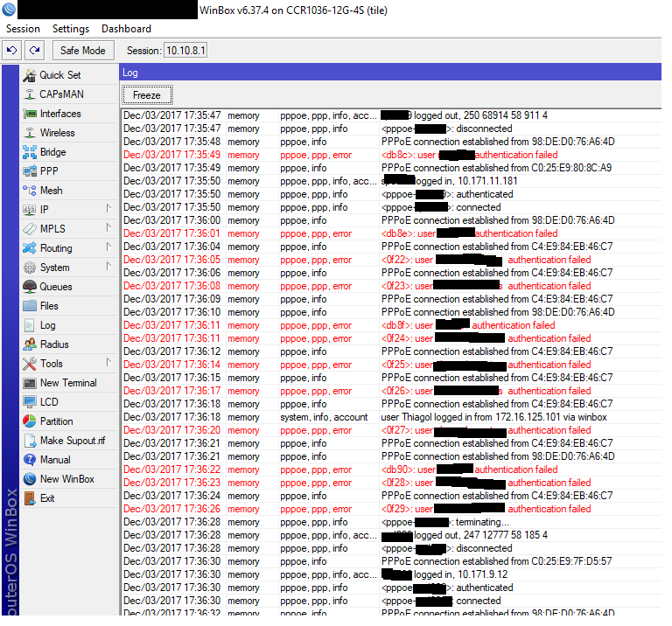
Task: Select error row with <db90> authentication failed
Action: 392,469
